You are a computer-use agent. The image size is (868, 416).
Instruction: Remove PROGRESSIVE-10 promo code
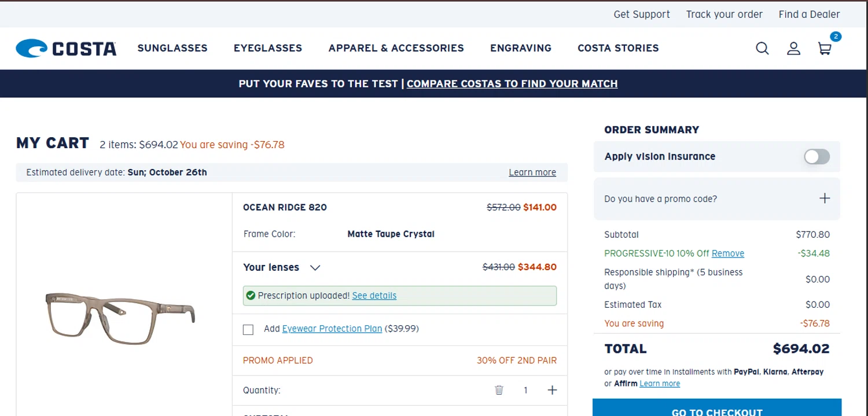[x=728, y=253]
